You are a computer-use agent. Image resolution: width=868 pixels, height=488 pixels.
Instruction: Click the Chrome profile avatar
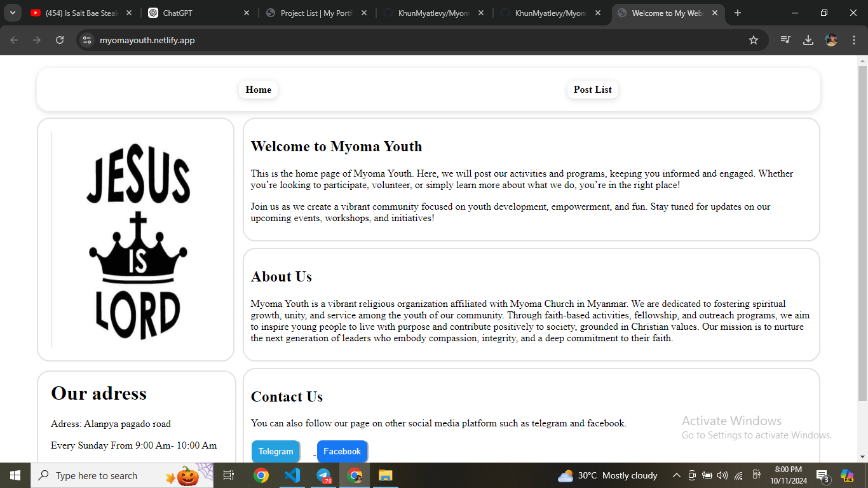coord(831,40)
